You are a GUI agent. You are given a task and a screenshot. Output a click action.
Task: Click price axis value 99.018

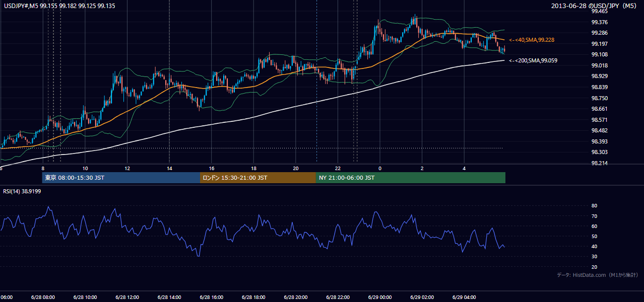click(x=599, y=65)
